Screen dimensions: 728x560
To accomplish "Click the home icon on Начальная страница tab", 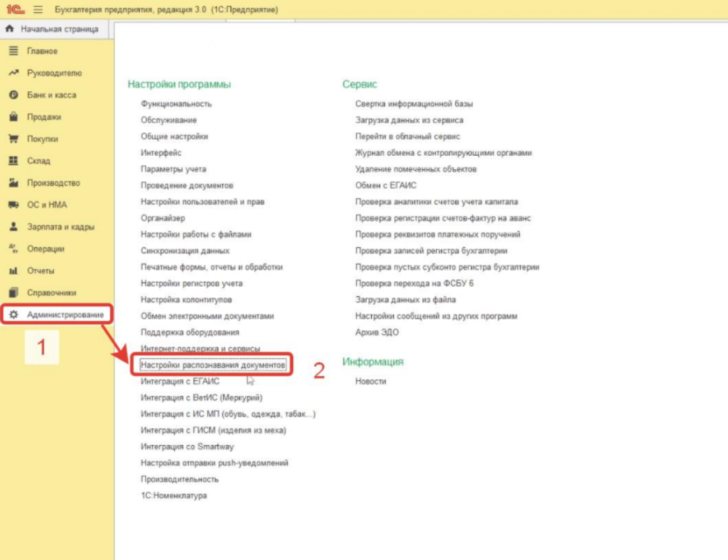I will point(10,29).
